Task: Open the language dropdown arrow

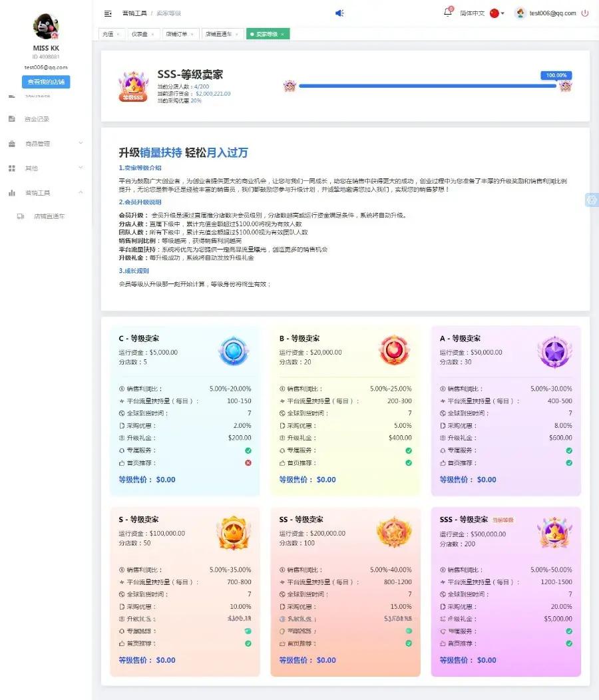Action: click(502, 13)
